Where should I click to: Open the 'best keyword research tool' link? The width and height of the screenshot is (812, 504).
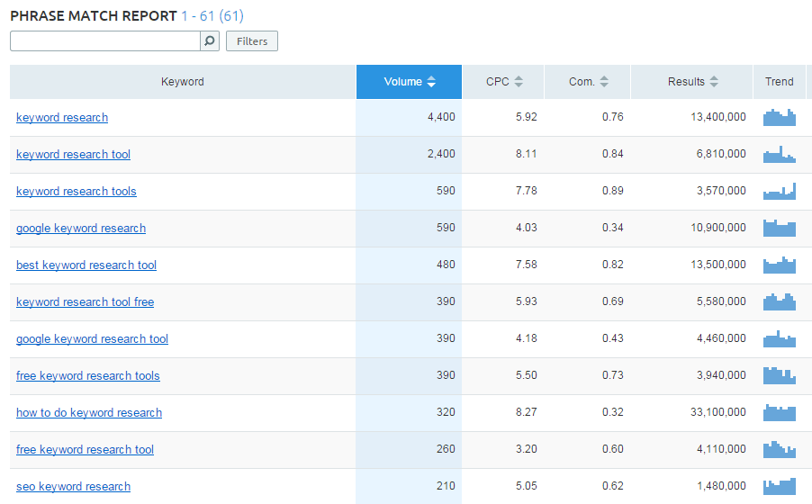[x=86, y=265]
